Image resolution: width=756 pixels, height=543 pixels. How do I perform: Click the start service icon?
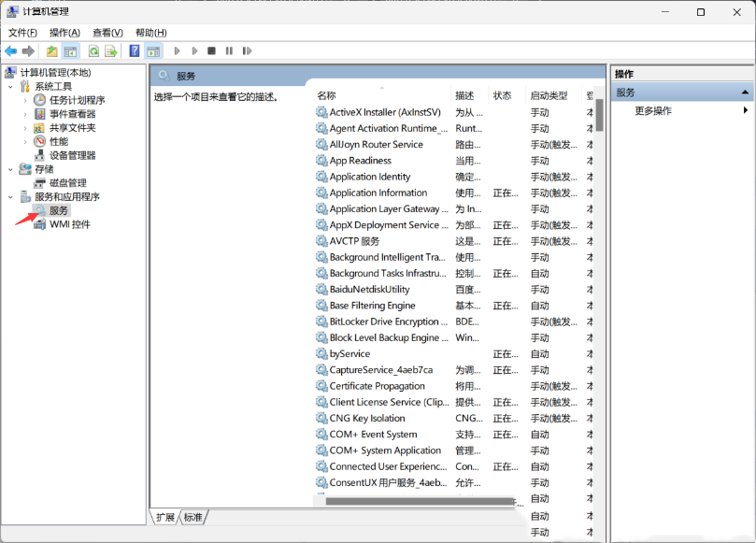[178, 50]
